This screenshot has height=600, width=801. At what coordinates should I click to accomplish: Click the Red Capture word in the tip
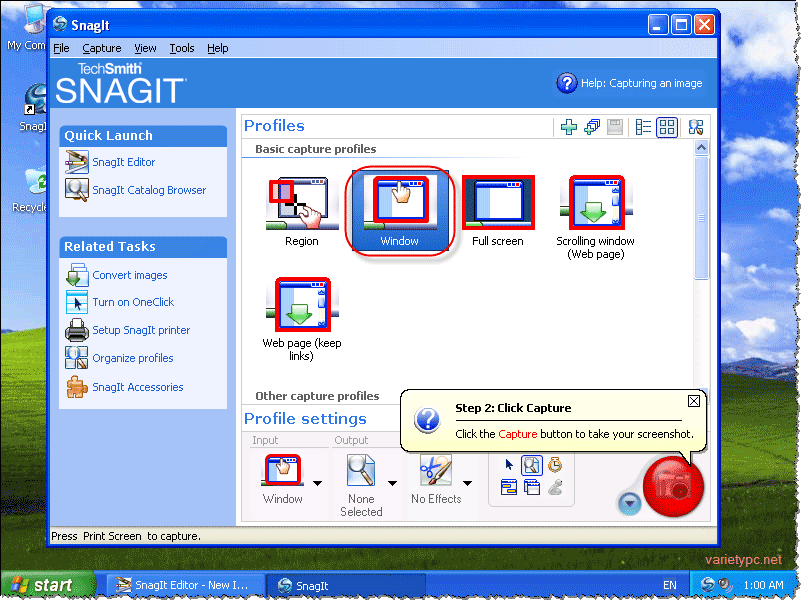(517, 434)
